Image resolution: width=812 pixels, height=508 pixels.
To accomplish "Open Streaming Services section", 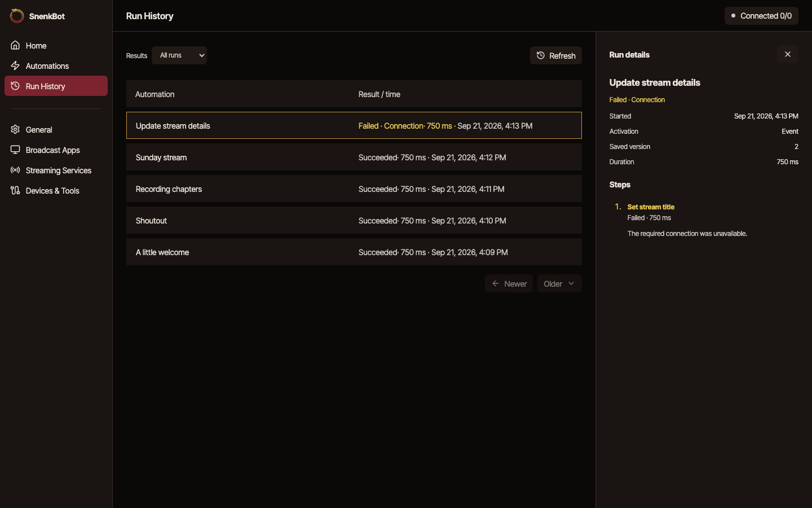I will click(56, 170).
